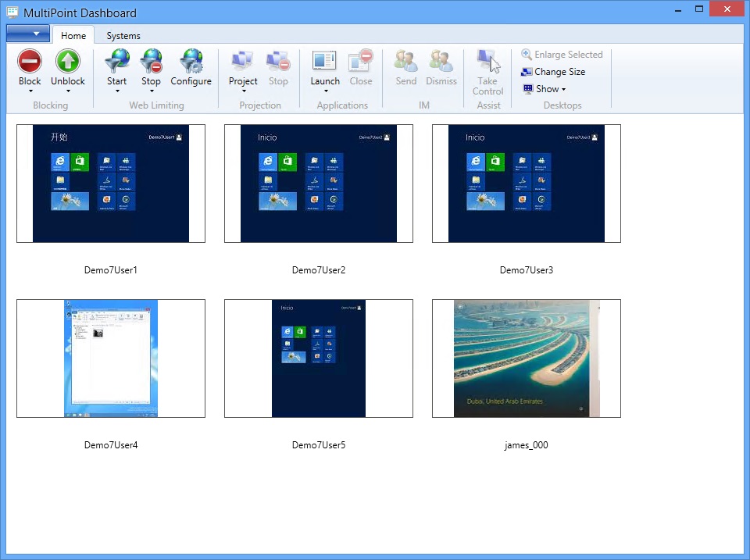Click the Demo7User4 name label
Viewport: 750px width, 560px height.
(111, 445)
